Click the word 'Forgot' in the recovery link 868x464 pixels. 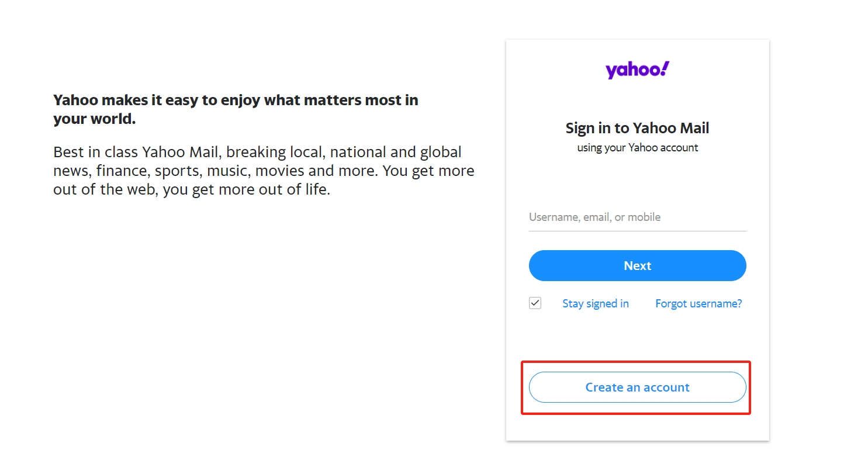pyautogui.click(x=671, y=303)
